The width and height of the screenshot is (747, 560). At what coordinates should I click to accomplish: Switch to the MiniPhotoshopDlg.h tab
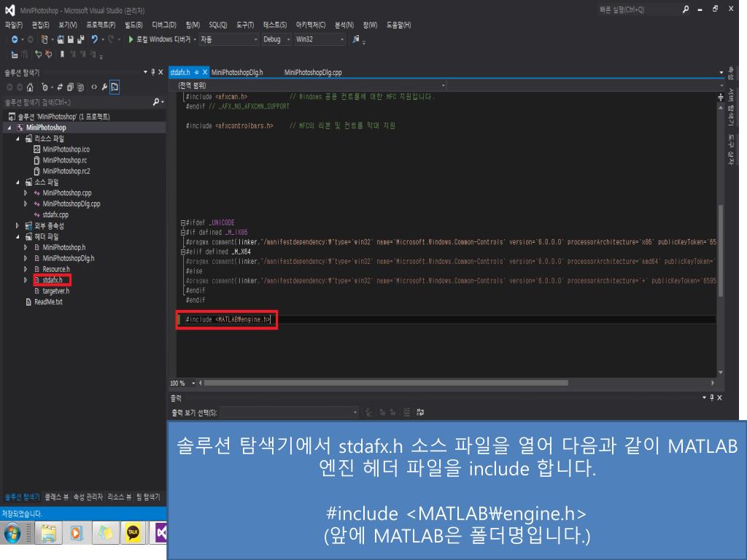[x=237, y=72]
